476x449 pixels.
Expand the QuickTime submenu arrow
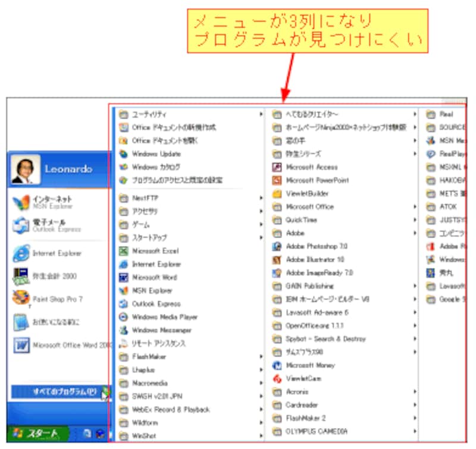[414, 220]
